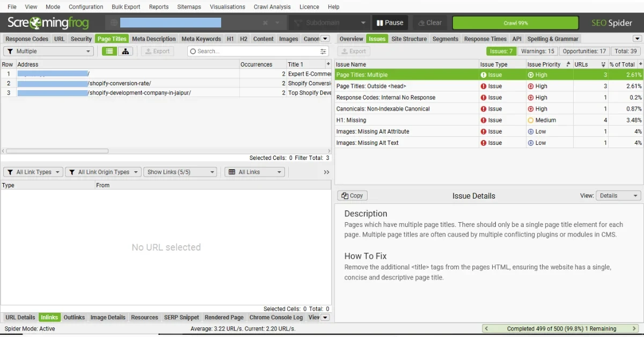Open the Bulk Export menu
Image resolution: width=644 pixels, height=337 pixels.
pos(126,7)
